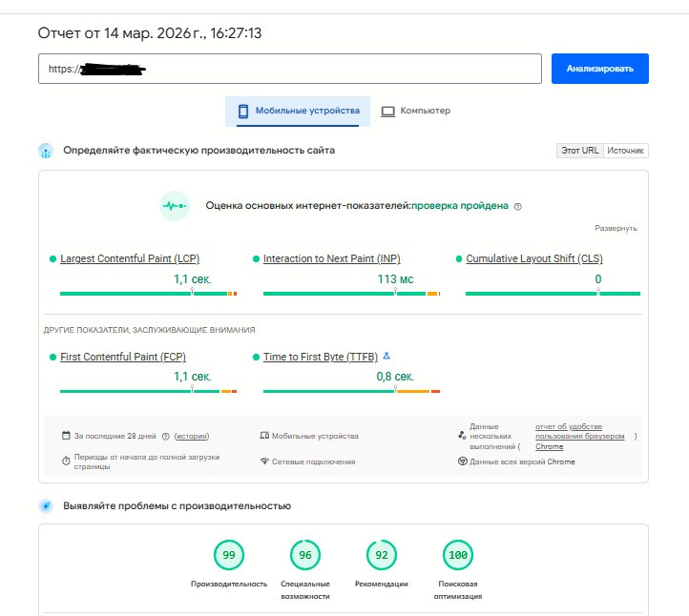The height and width of the screenshot is (616, 689).
Task: Click the TTFB value 0,8 сек.
Action: point(395,377)
